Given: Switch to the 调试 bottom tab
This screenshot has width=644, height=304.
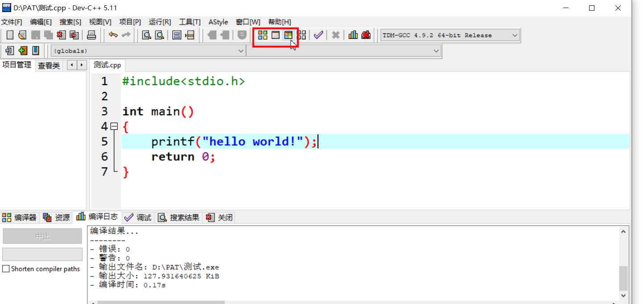Looking at the screenshot, I should coord(138,217).
